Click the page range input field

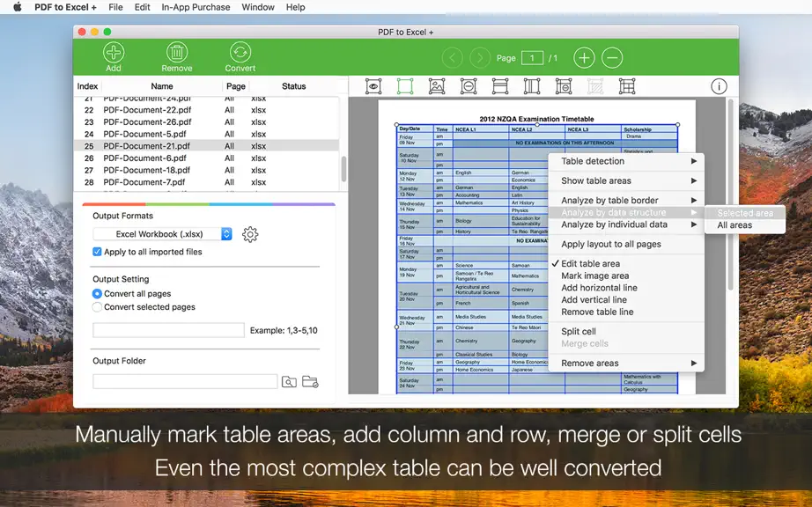[x=168, y=330]
